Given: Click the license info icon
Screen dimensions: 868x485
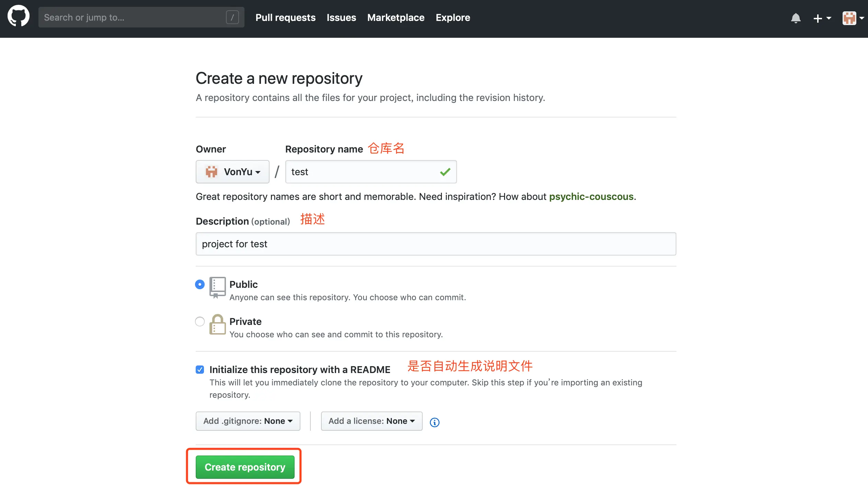Looking at the screenshot, I should pos(434,422).
